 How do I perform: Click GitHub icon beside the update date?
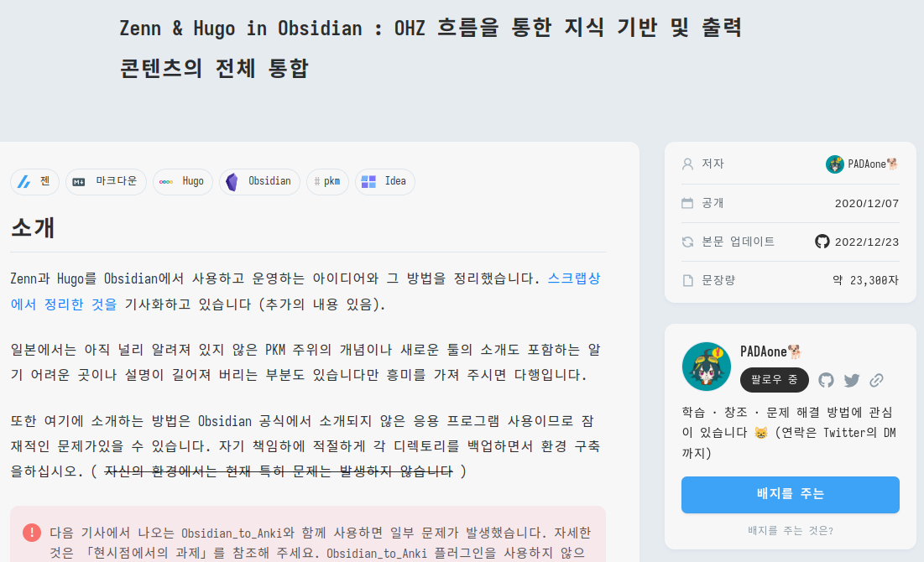coord(822,242)
